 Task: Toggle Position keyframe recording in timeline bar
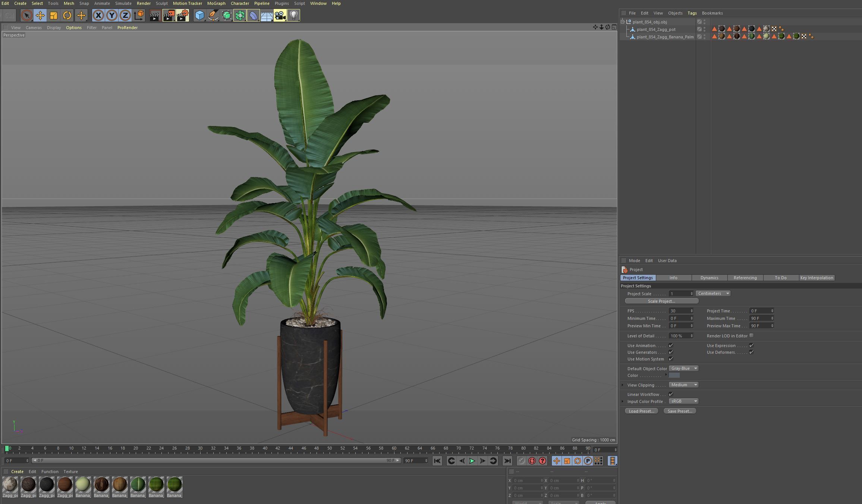point(556,461)
